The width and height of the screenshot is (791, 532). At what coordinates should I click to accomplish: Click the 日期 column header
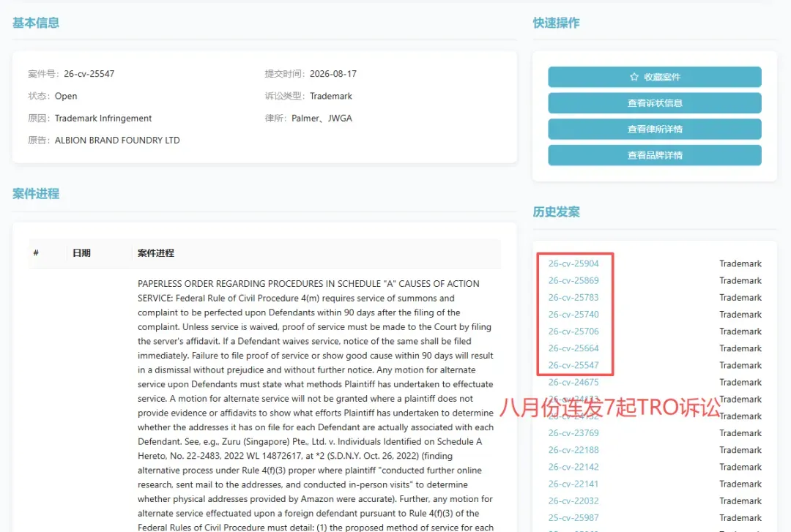click(81, 253)
